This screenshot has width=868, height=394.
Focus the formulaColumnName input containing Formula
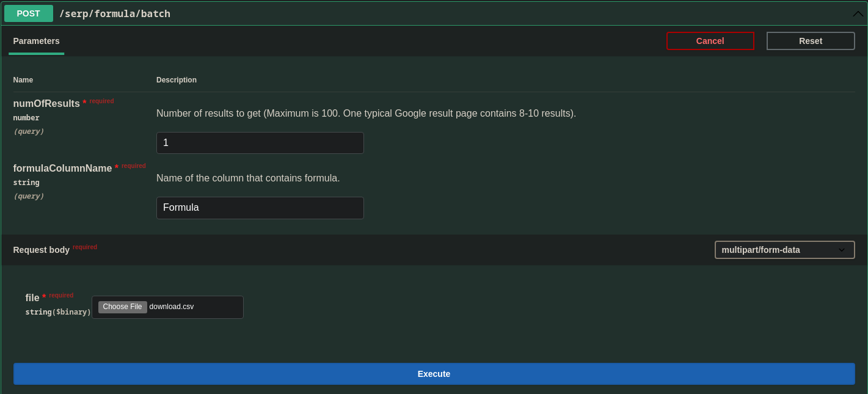click(x=260, y=208)
